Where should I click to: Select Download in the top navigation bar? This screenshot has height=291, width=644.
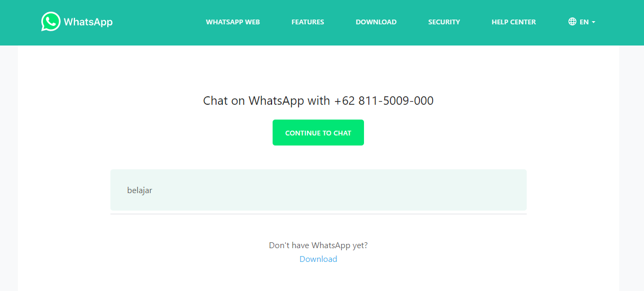(376, 22)
